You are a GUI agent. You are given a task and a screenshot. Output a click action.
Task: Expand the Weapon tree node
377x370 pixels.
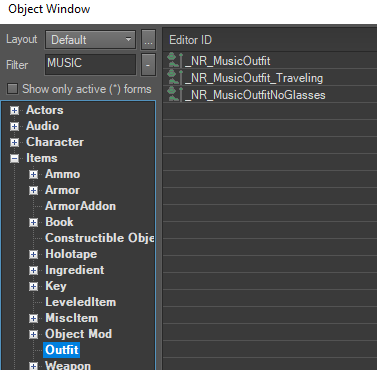pyautogui.click(x=33, y=366)
